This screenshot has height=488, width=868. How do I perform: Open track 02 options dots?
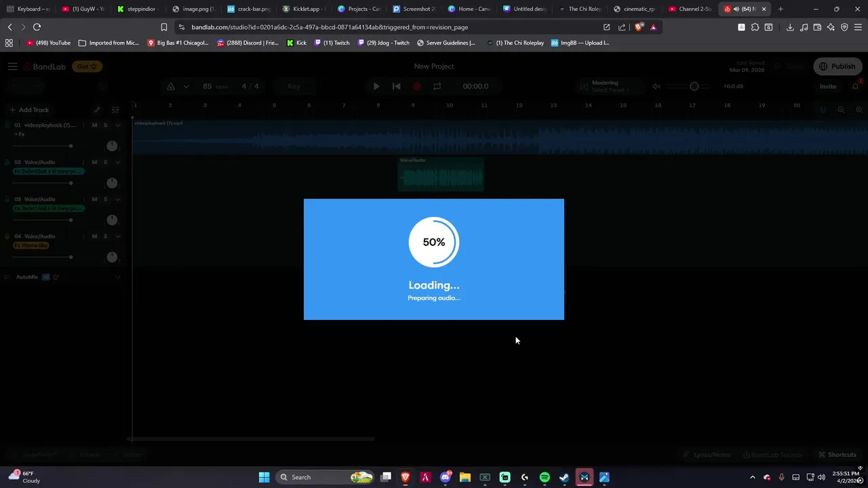(83, 162)
